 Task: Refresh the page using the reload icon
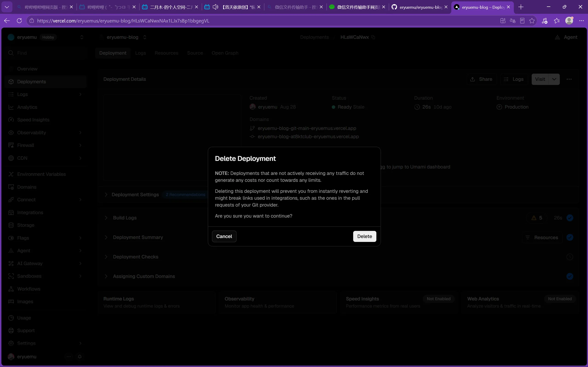click(20, 21)
